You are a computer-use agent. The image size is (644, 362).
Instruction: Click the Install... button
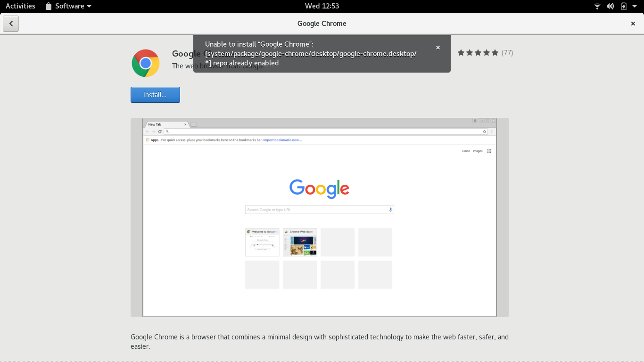(x=155, y=95)
